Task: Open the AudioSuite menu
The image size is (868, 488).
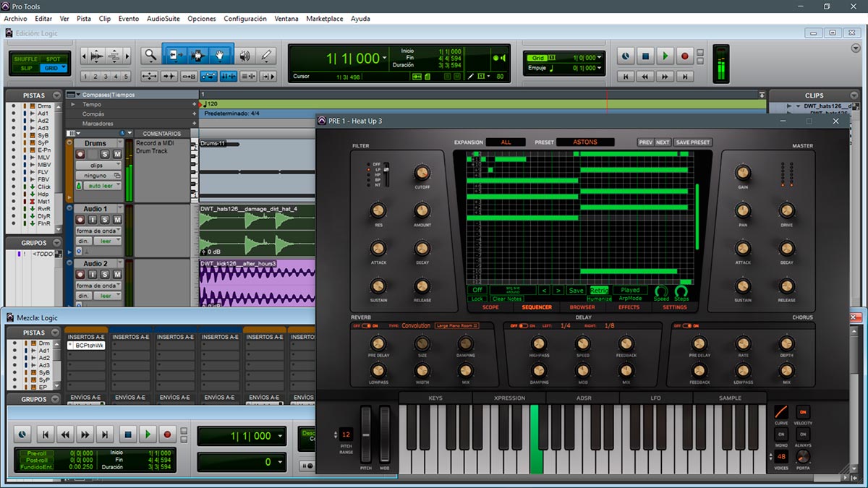Action: (163, 18)
